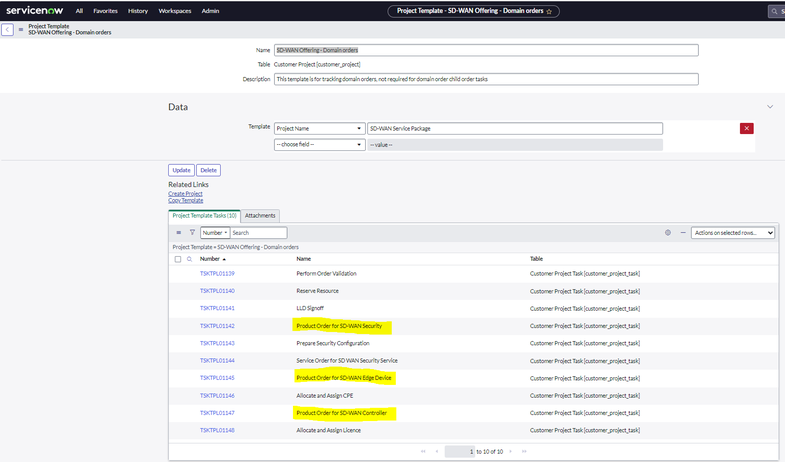Favorite this page with the star icon
This screenshot has width=785, height=462.
click(549, 11)
